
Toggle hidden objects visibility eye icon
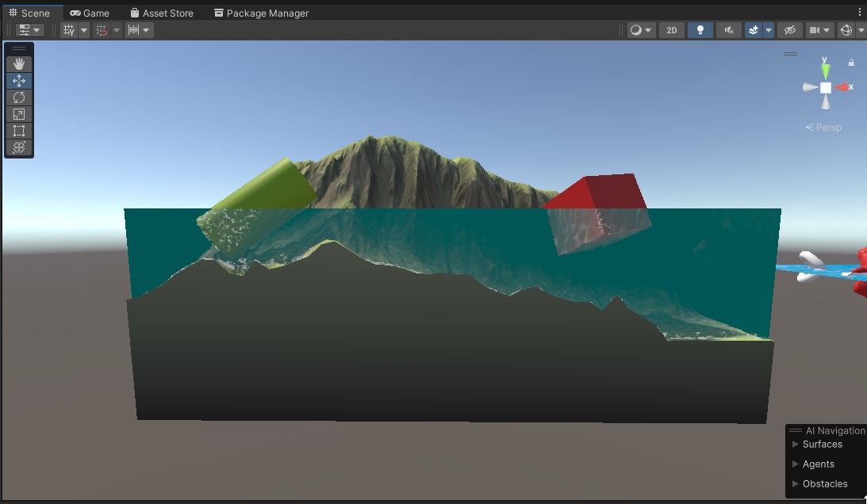pos(789,30)
